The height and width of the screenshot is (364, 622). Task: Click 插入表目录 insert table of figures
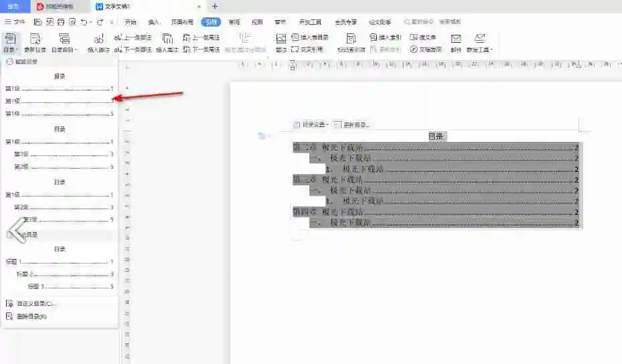point(310,37)
